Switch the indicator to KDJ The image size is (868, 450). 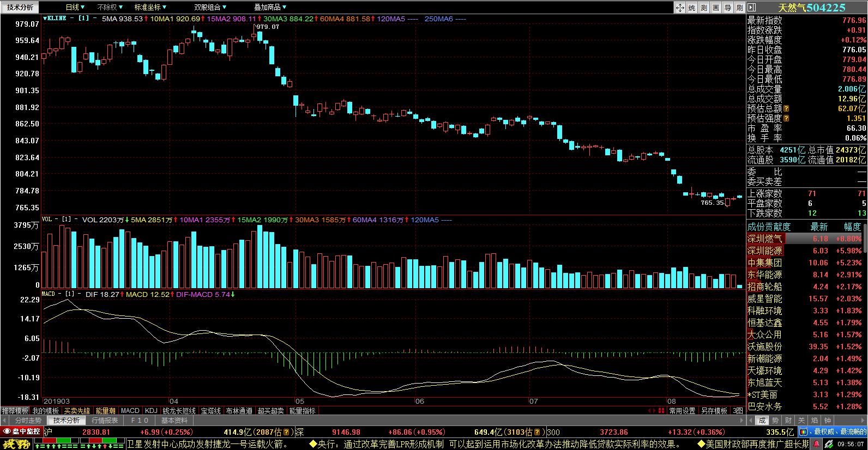pos(151,411)
